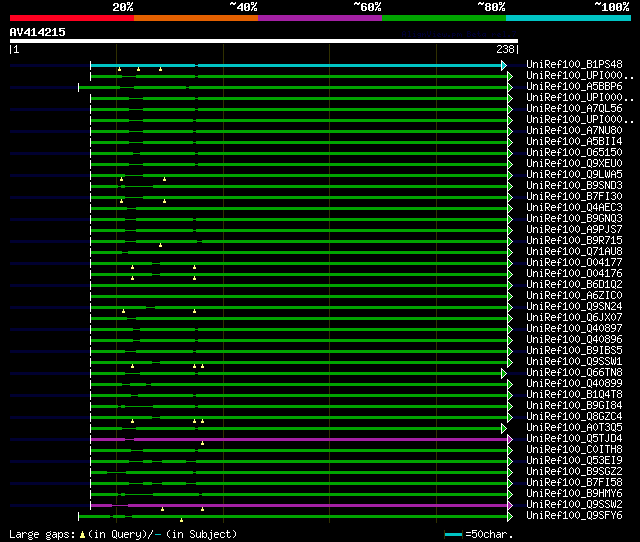Click the purple alignment bar for UniRef100_Q9SSW2
640x542 pixels.
(x=299, y=506)
